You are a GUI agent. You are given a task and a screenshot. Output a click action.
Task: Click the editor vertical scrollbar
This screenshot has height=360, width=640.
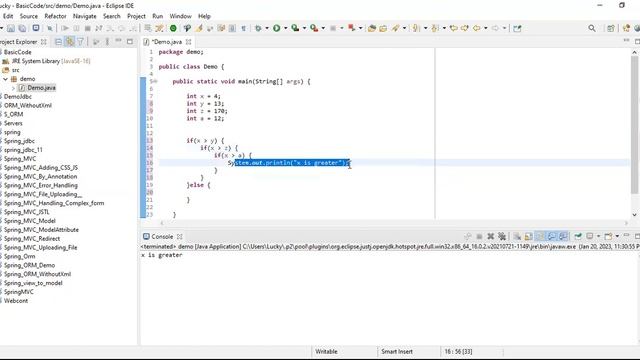click(634, 124)
